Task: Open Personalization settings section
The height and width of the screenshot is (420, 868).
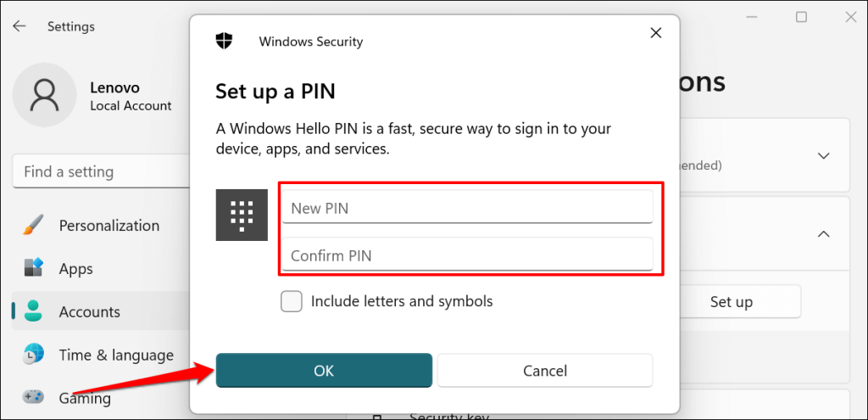Action: pos(108,226)
